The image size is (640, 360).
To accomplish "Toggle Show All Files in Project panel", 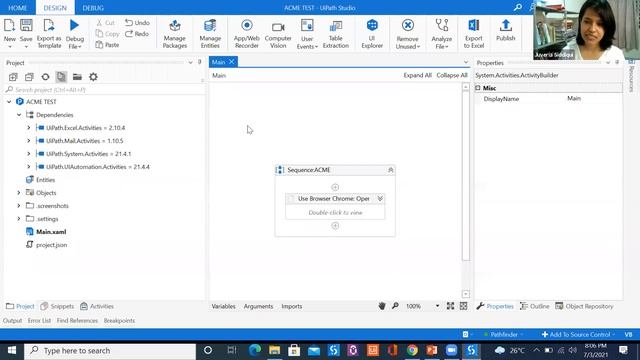I will pos(61,77).
